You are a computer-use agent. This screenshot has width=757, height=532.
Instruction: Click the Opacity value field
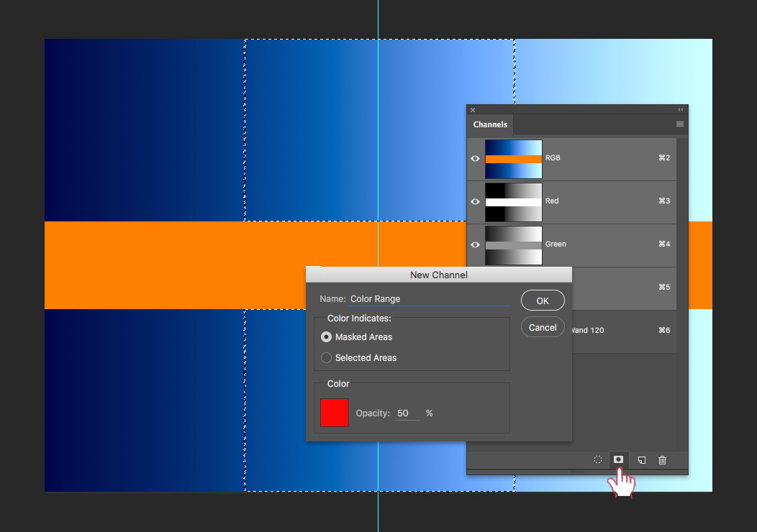[x=407, y=413]
